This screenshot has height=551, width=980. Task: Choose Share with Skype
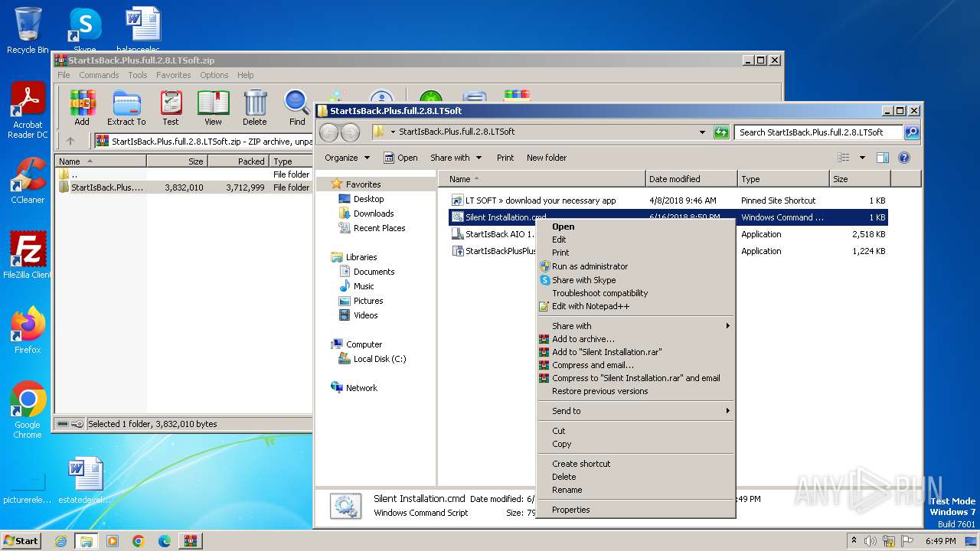(635, 280)
